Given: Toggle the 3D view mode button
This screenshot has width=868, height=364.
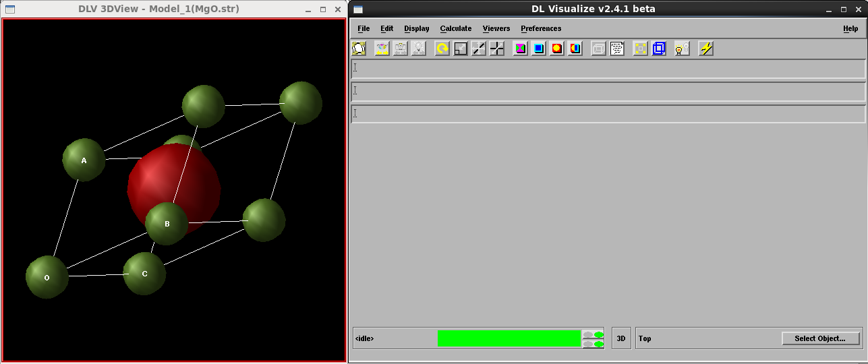Looking at the screenshot, I should point(621,338).
